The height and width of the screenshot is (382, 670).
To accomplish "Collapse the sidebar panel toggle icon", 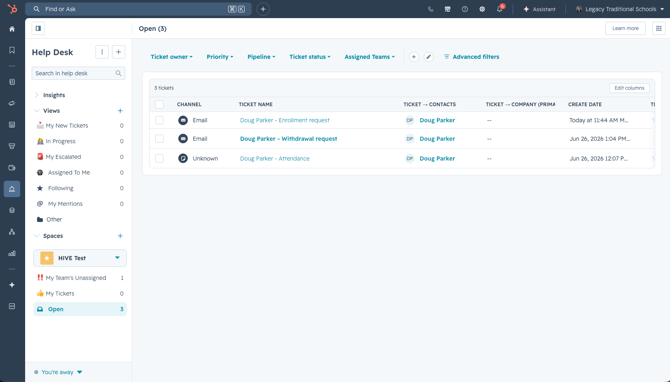I will [x=38, y=29].
